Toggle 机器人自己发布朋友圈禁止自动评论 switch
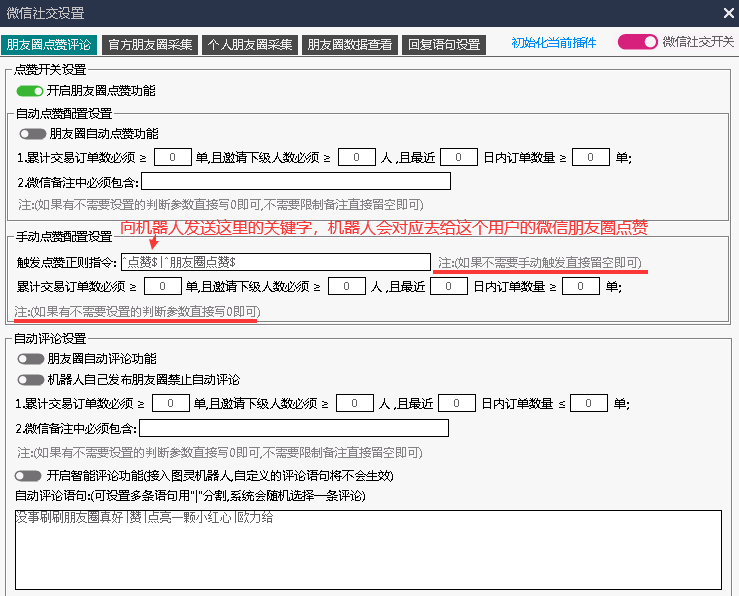Viewport: 739px width, 596px height. coord(30,380)
